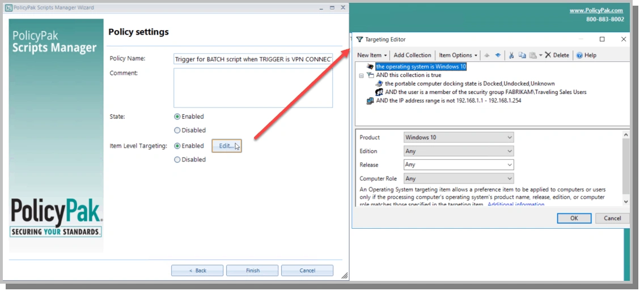Click the Copy icon in Targeting Editor toolbar

tap(523, 55)
